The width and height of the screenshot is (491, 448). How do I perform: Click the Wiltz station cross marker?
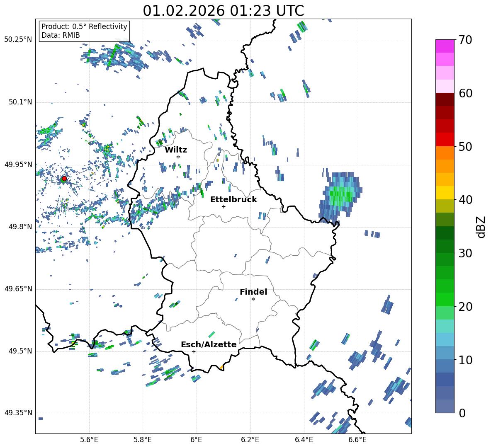coord(178,157)
